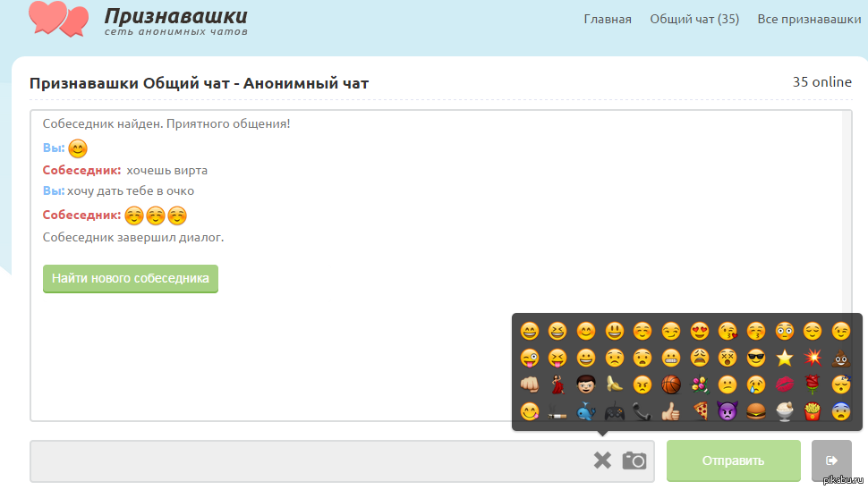This screenshot has height=490, width=868.
Task: Pick the red rose emoji
Action: point(813,384)
